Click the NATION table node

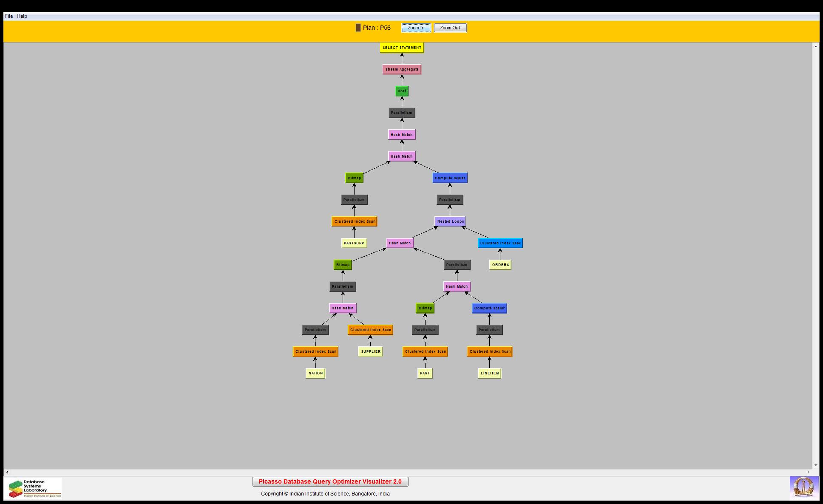[315, 373]
